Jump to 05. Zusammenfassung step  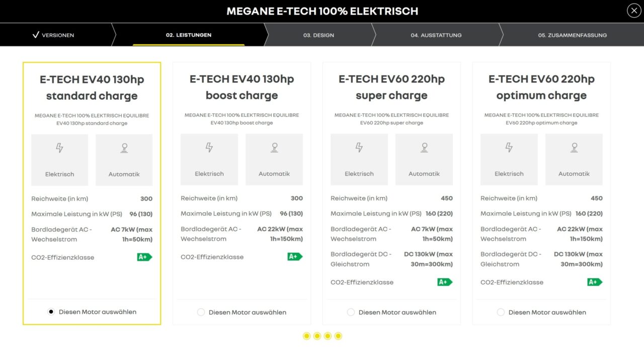click(x=572, y=35)
